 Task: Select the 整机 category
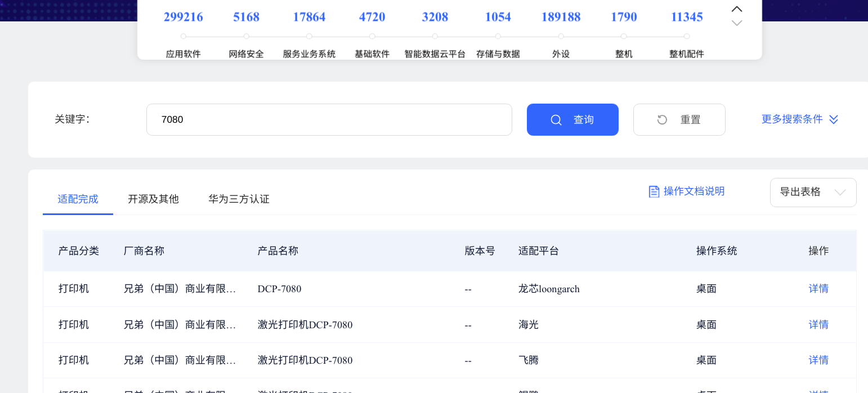[624, 54]
